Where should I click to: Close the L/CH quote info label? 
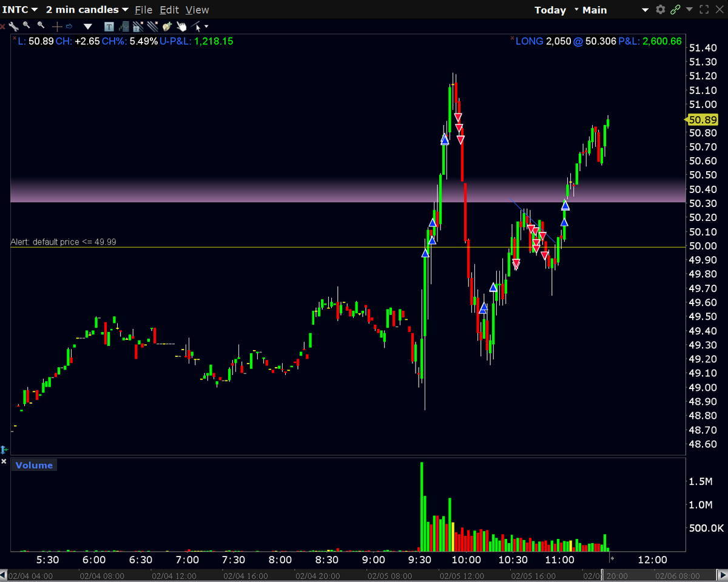click(x=15, y=38)
